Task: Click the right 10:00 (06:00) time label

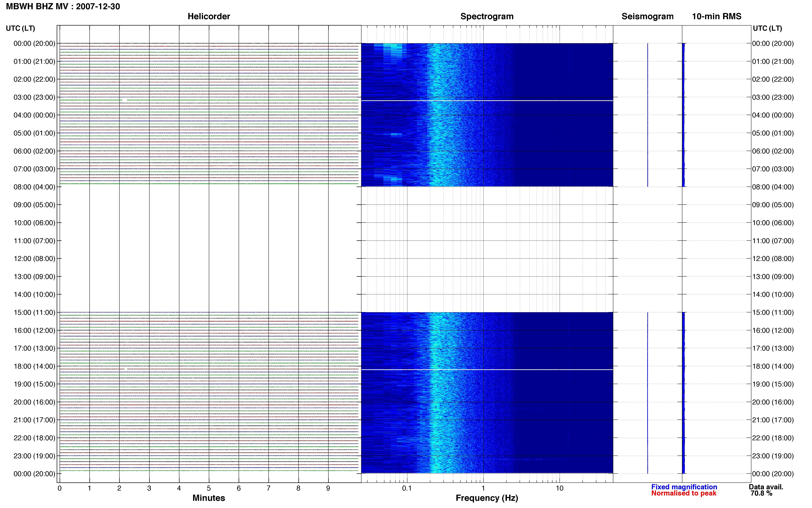Action: 773,223
